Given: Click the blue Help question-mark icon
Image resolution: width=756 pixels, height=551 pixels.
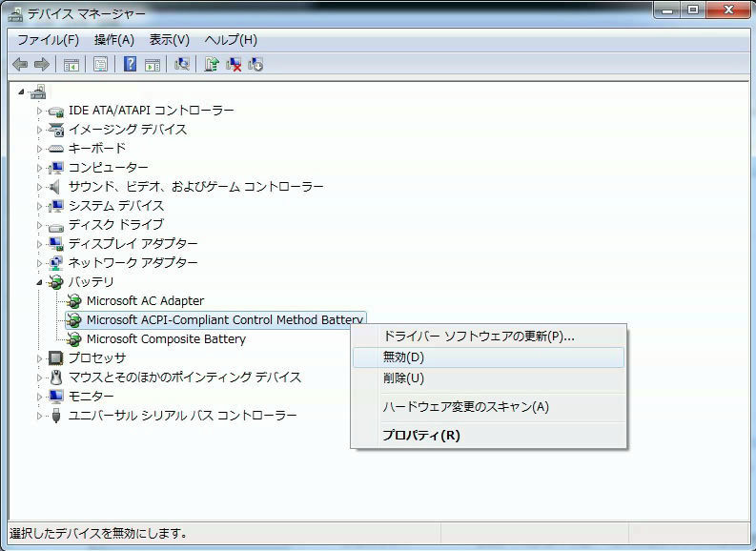Looking at the screenshot, I should click(x=130, y=64).
